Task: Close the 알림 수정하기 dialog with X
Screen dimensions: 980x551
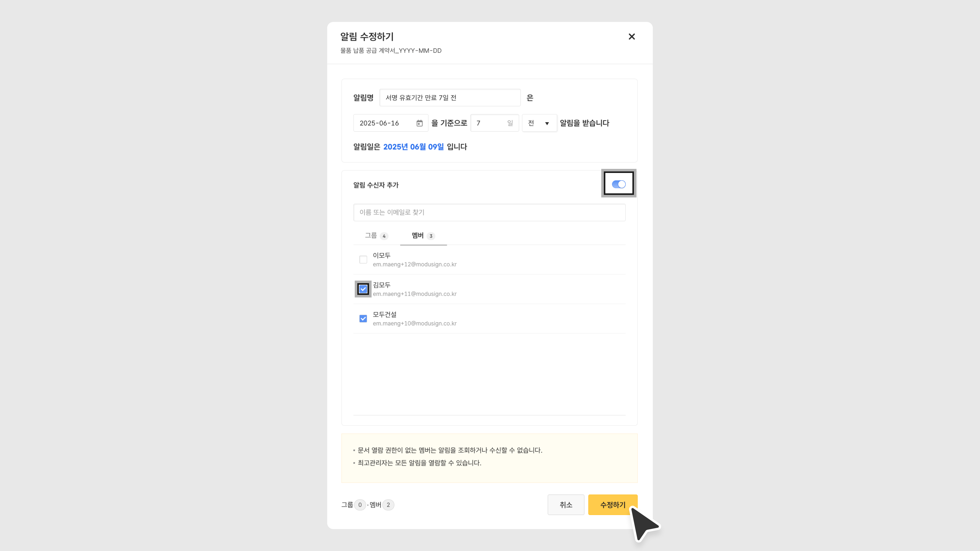Action: pos(632,36)
